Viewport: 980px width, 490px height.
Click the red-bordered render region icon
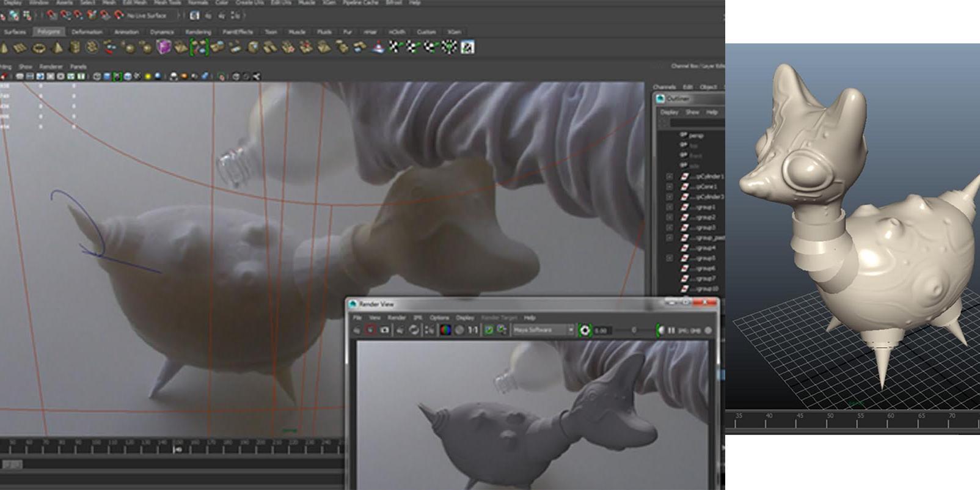tap(370, 330)
